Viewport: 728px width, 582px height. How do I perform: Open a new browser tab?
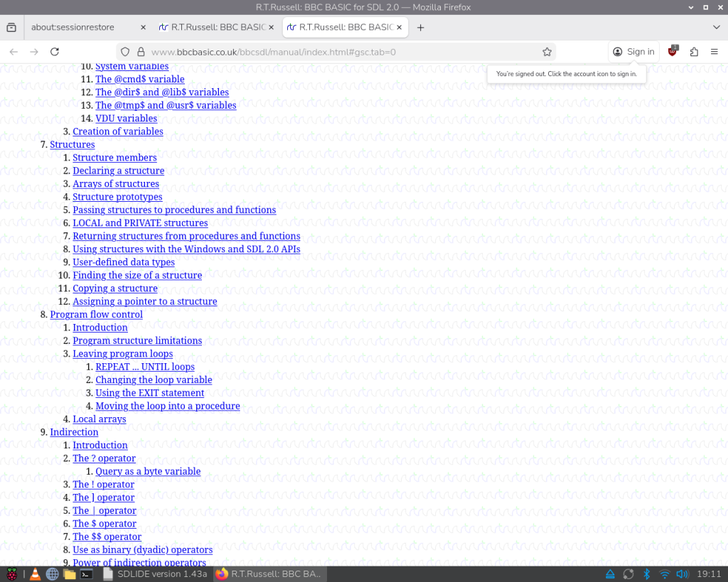point(420,28)
